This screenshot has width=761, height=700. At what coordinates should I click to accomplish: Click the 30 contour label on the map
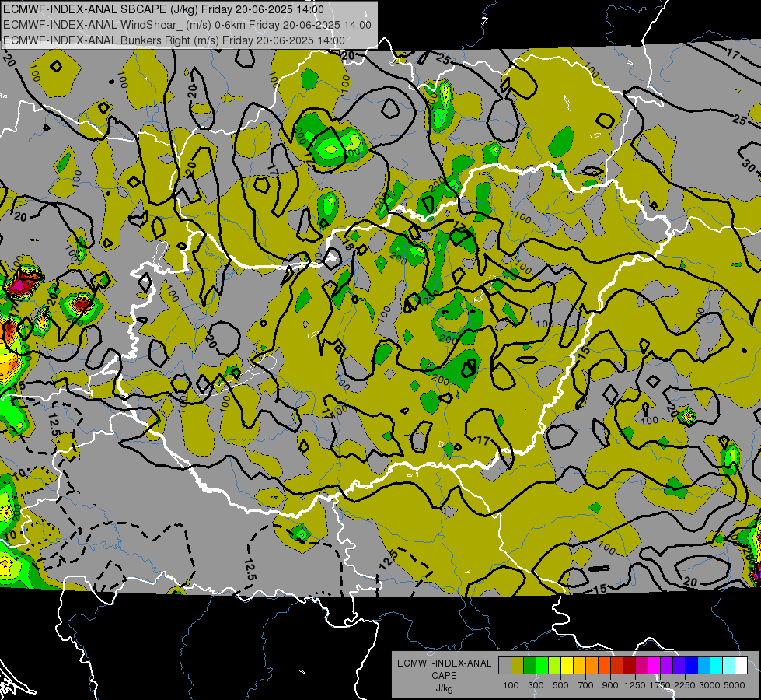point(748,166)
